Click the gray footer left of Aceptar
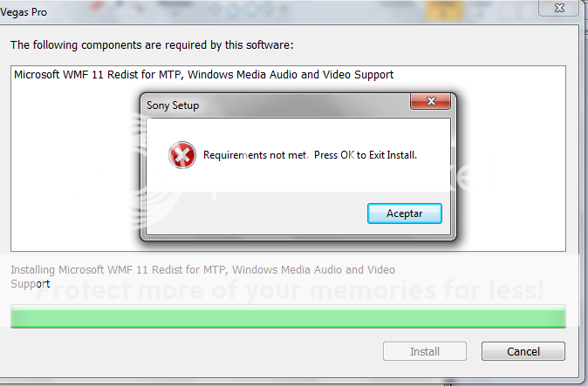 (x=255, y=214)
